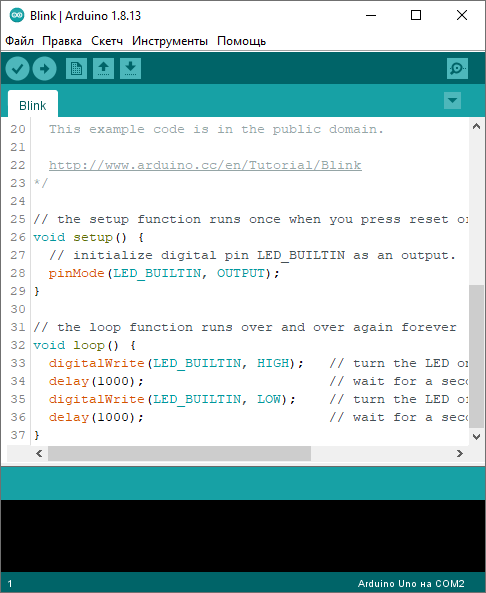Viewport: 486px width, 593px height.
Task: Click the LOW constant on line 35
Action: coord(269,399)
